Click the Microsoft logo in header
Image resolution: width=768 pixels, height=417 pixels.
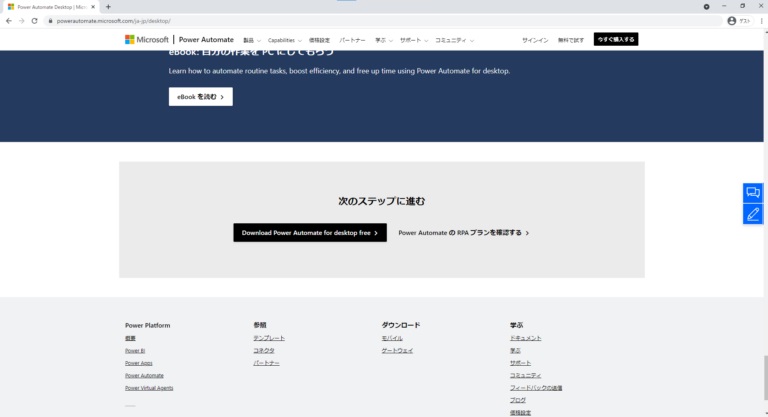click(x=146, y=40)
